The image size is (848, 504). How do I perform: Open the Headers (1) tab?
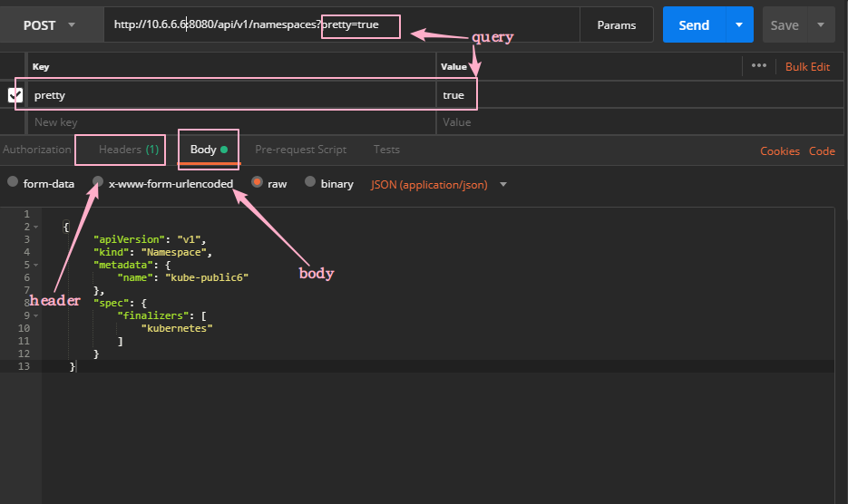tap(129, 150)
